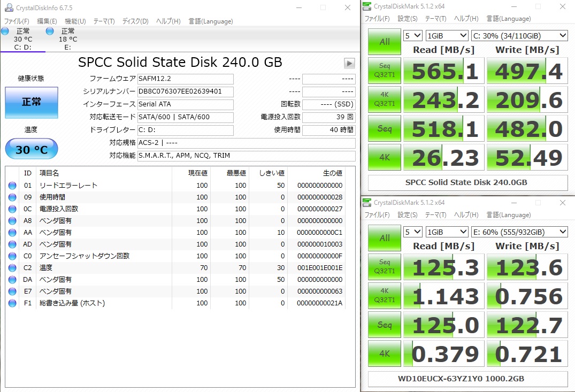
Task: Click the next disk arrow button
Action: pos(349,63)
